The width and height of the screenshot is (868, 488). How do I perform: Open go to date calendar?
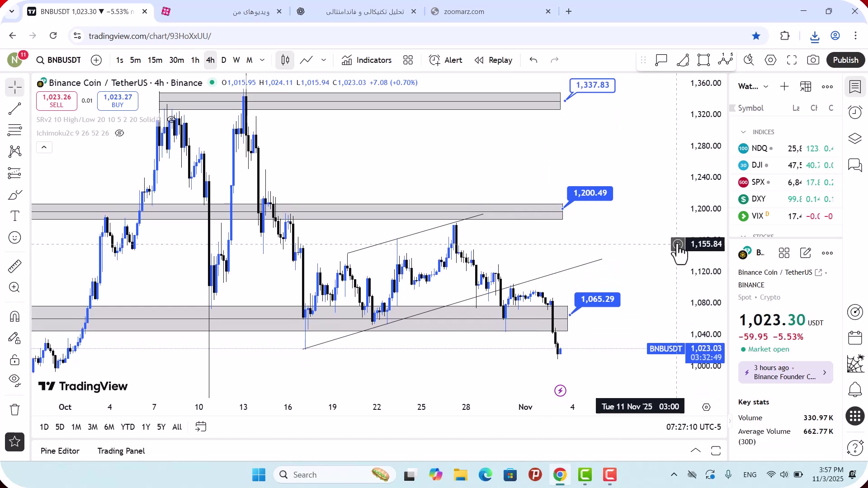click(x=201, y=427)
